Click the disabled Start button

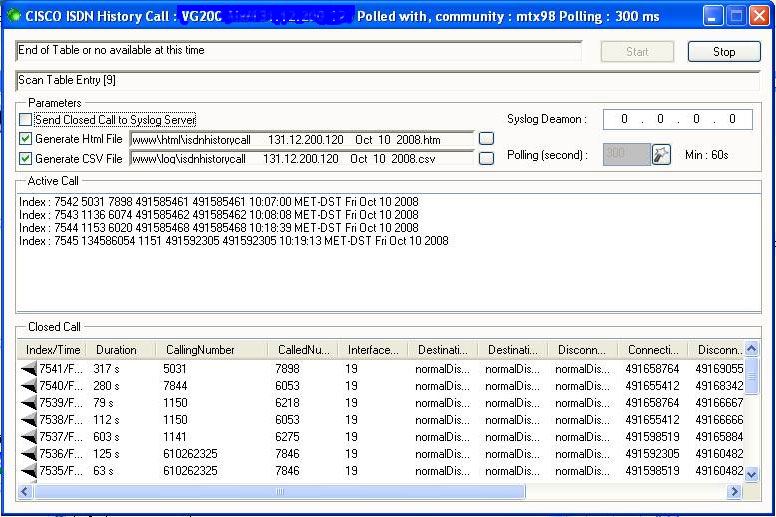(x=637, y=51)
